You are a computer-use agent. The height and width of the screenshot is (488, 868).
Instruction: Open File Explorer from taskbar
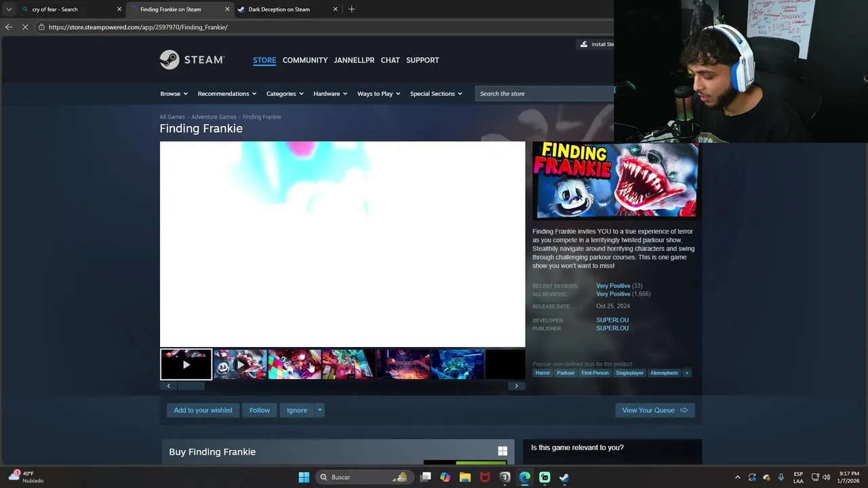pyautogui.click(x=465, y=477)
